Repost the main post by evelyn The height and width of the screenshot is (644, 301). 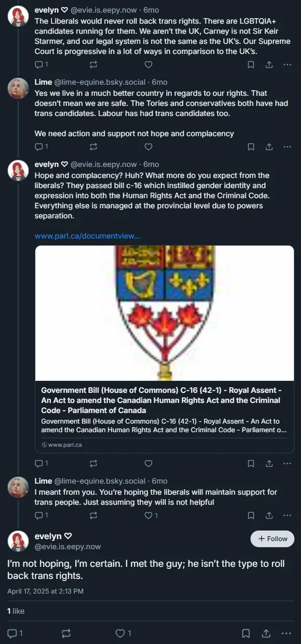tap(66, 633)
